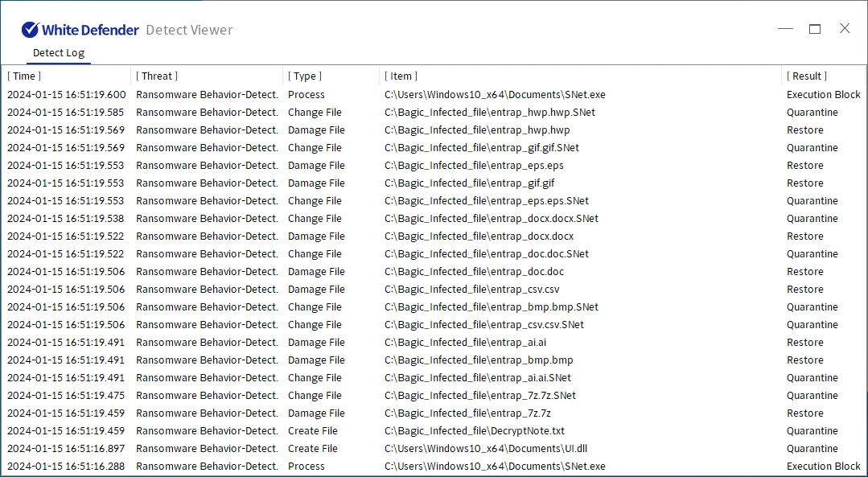Sort by the Threat column header

point(157,76)
